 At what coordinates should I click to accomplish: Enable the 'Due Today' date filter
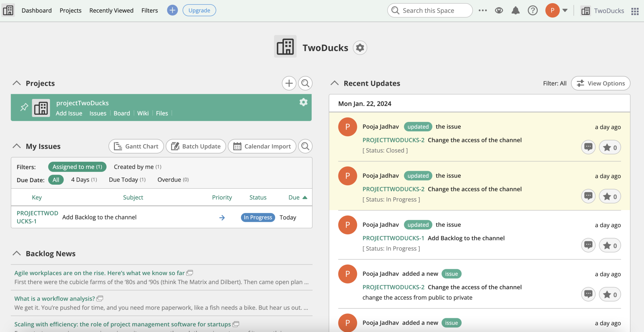(123, 179)
